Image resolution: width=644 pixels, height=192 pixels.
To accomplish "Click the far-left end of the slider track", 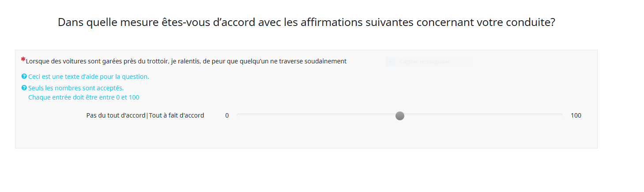I will tap(238, 115).
